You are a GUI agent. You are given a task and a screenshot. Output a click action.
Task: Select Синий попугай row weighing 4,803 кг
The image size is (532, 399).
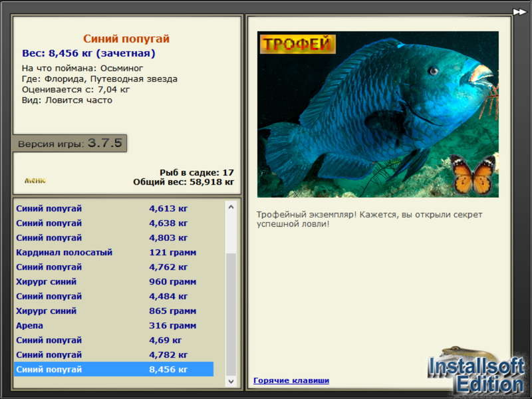click(x=114, y=238)
